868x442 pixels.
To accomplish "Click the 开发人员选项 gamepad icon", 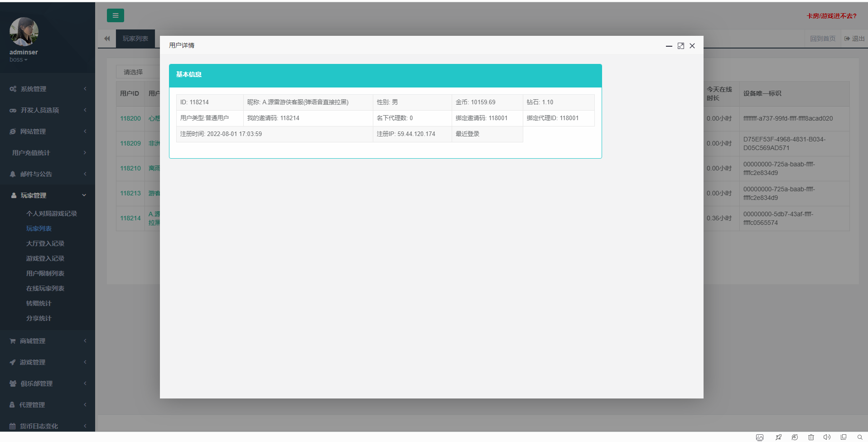I will click(13, 110).
